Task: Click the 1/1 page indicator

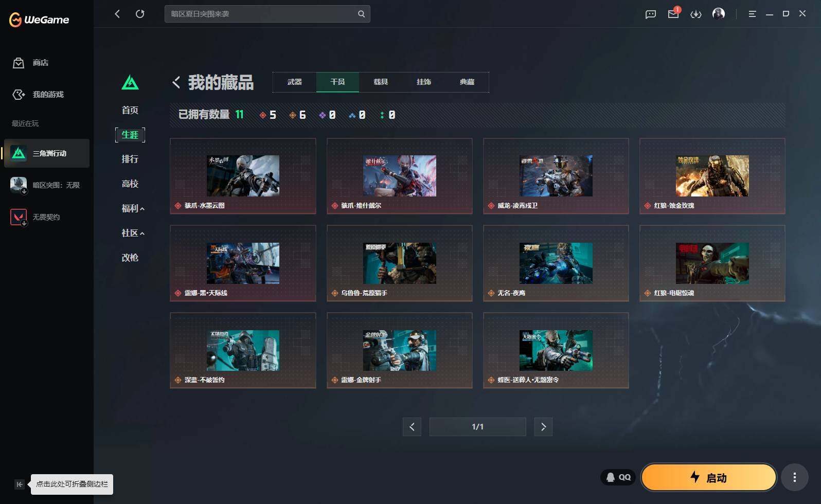Action: (477, 427)
